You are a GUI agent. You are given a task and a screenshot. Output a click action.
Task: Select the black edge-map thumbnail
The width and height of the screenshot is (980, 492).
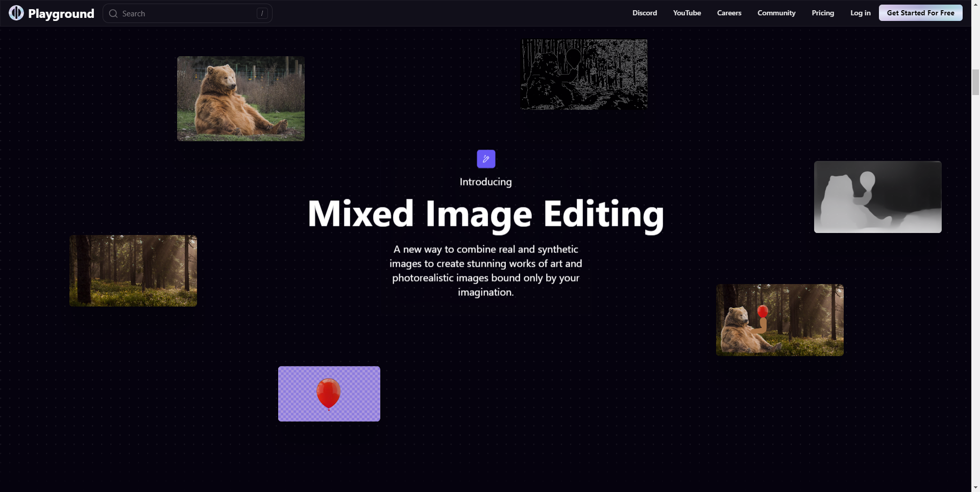pyautogui.click(x=584, y=75)
